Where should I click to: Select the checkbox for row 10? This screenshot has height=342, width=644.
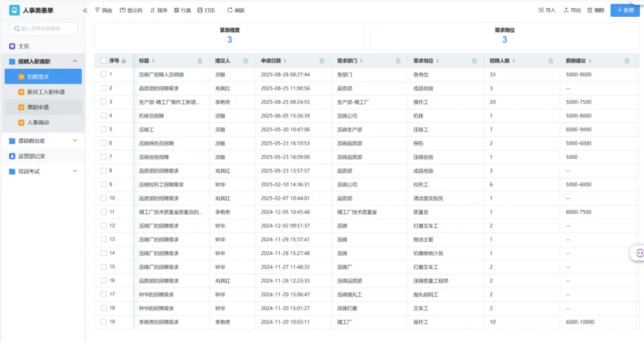tap(104, 198)
